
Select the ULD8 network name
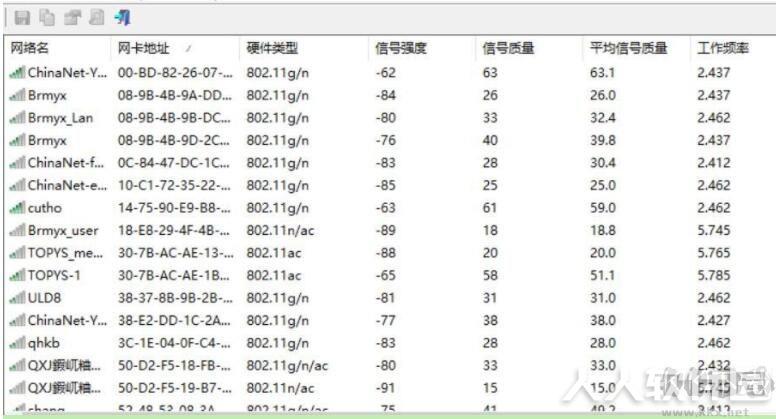pyautogui.click(x=44, y=298)
